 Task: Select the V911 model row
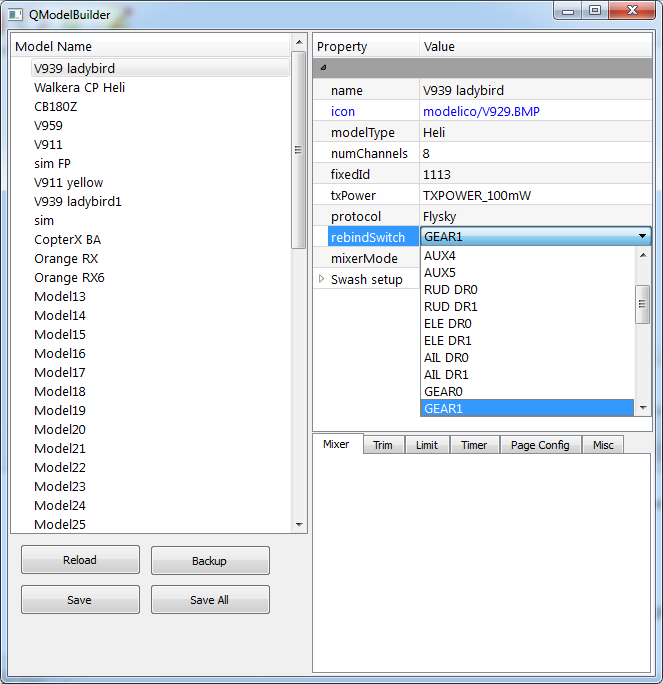(x=160, y=144)
